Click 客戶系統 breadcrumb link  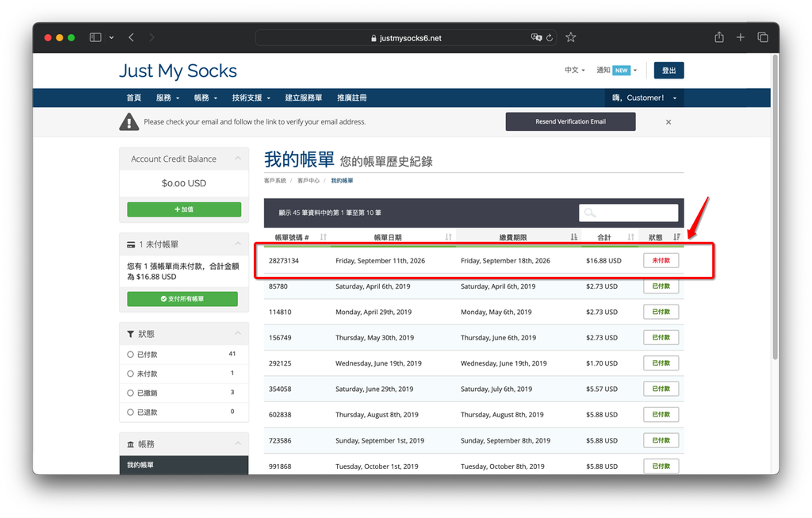pos(274,181)
